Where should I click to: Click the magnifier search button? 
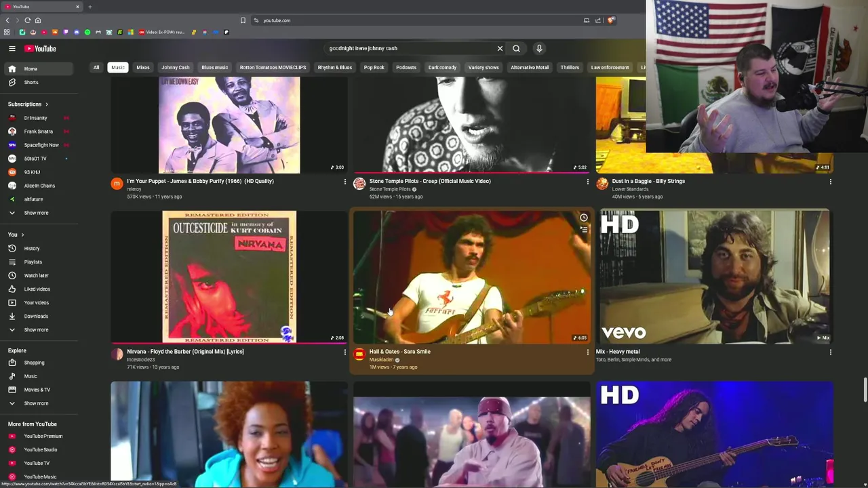point(516,49)
